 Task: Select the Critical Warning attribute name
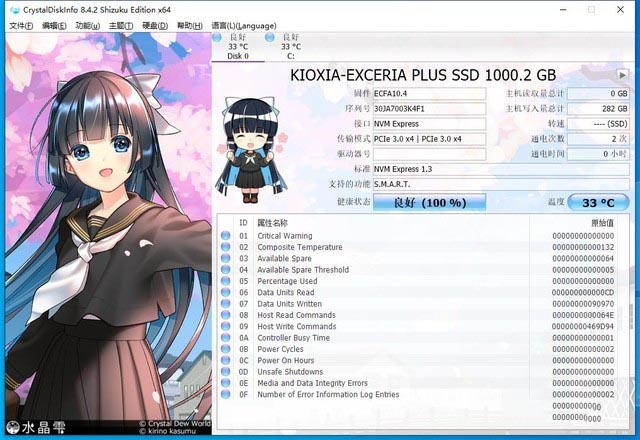point(284,236)
